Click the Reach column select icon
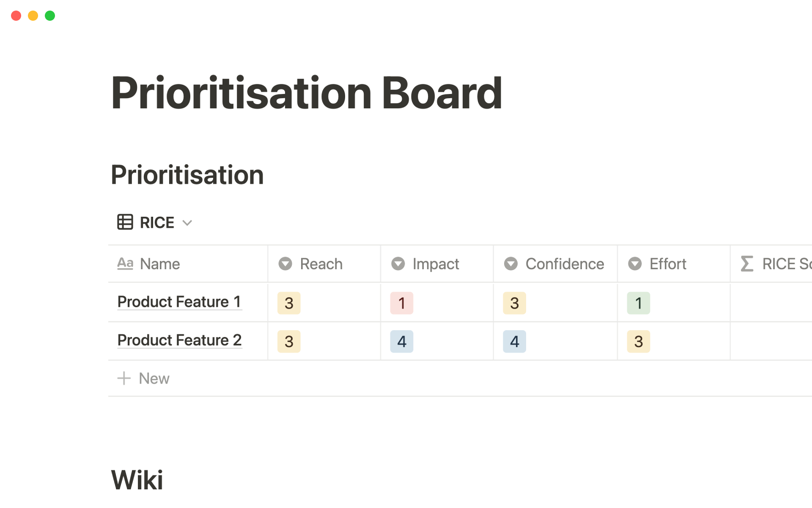 (285, 264)
